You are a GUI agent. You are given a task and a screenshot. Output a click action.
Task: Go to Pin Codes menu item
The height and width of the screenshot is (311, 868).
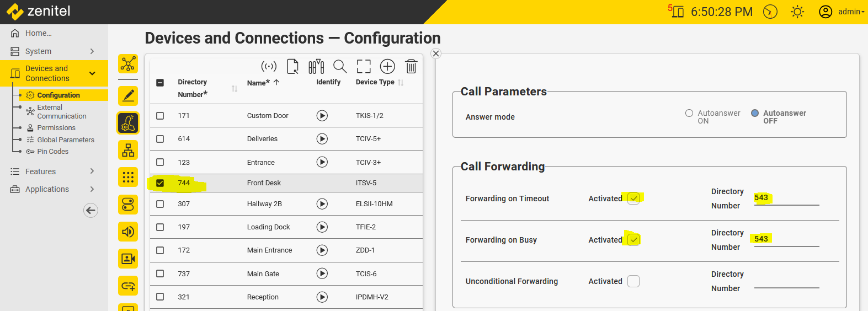53,152
